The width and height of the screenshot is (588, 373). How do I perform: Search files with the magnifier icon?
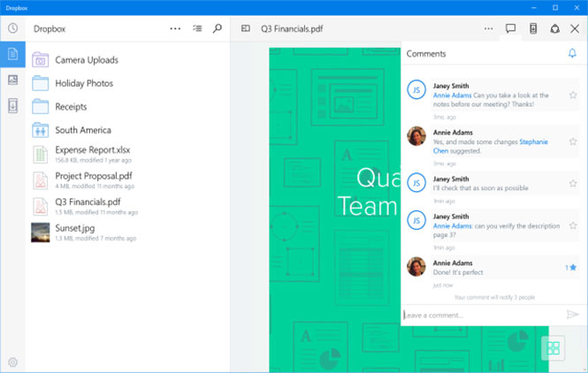tap(218, 28)
